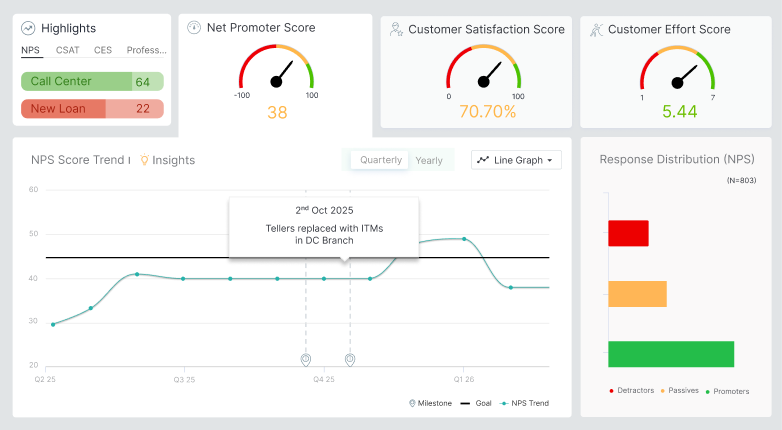Open the Call Center highlight row
Viewport: 782px width, 430px height.
[x=91, y=82]
